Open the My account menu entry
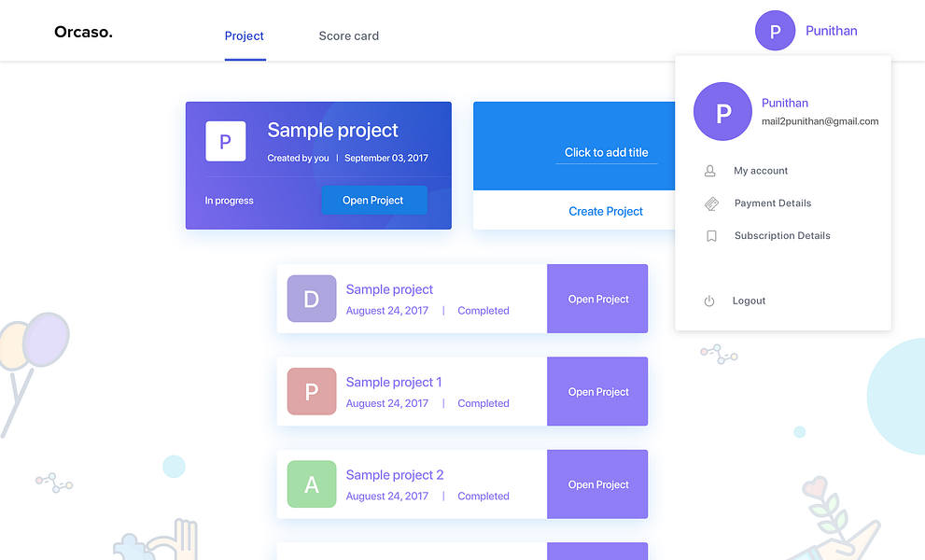 [761, 171]
